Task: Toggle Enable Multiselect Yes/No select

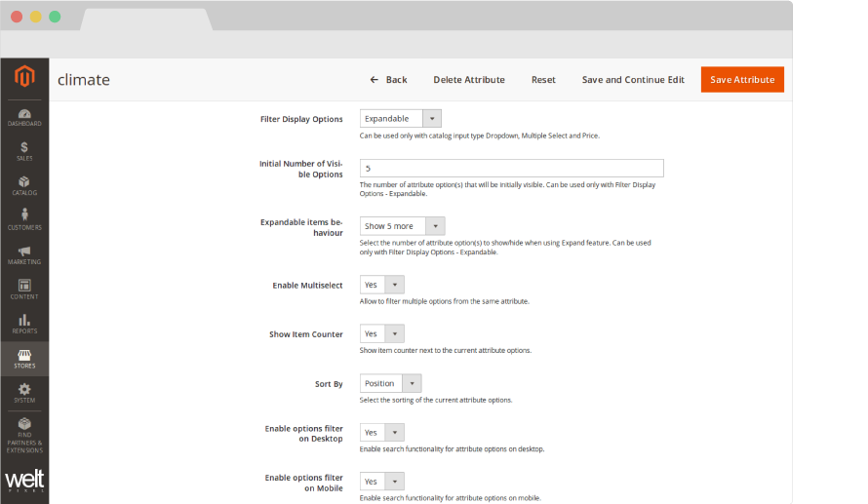Action: click(382, 285)
